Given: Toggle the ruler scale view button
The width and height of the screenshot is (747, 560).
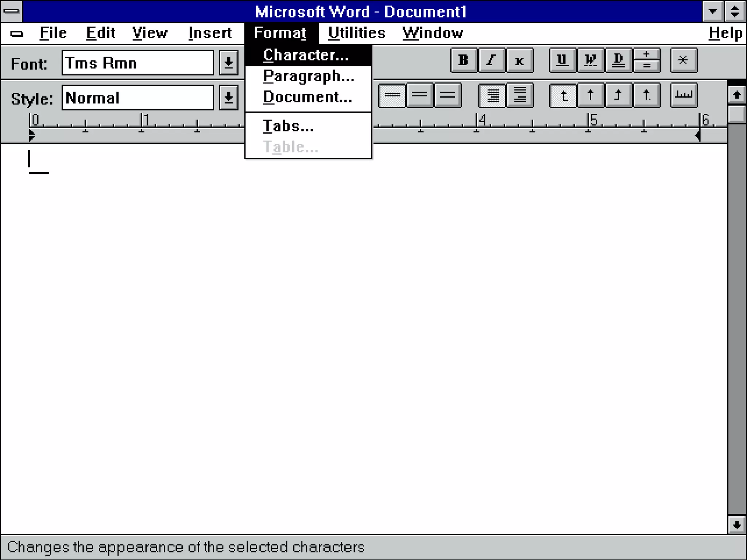Looking at the screenshot, I should point(684,96).
